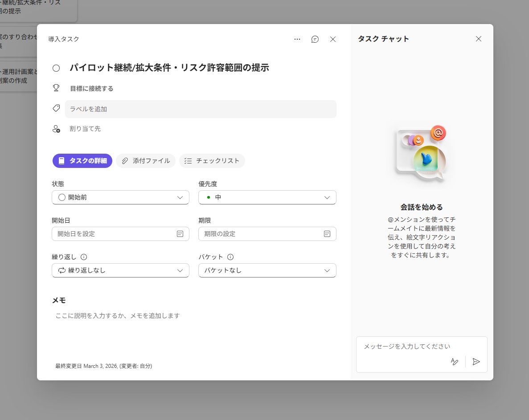
Task: Open the バケット dropdown
Action: (267, 270)
